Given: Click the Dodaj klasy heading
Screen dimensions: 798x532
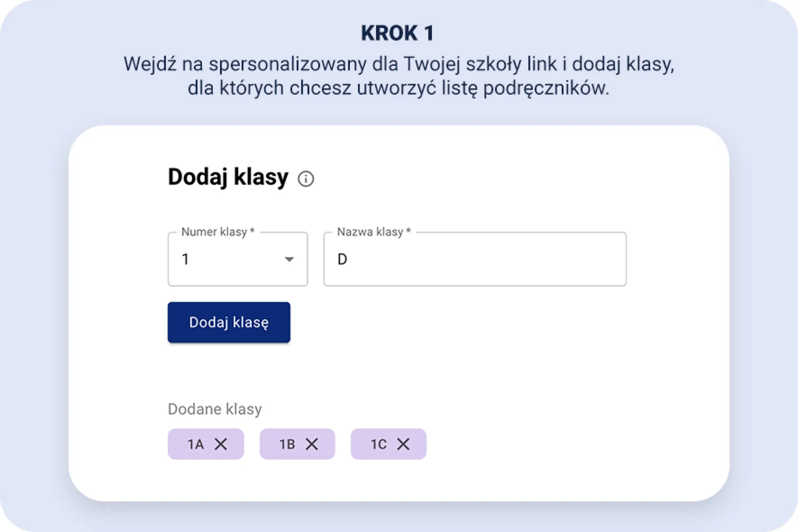Looking at the screenshot, I should (228, 177).
